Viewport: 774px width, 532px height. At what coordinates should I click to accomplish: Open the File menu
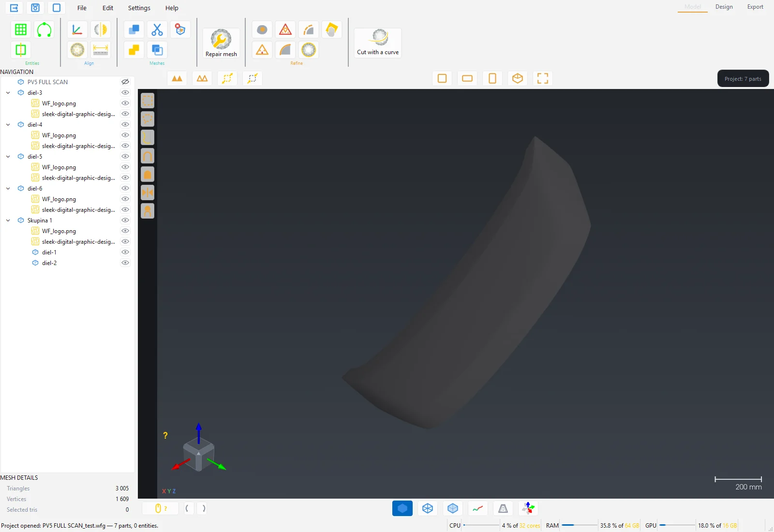pos(82,8)
